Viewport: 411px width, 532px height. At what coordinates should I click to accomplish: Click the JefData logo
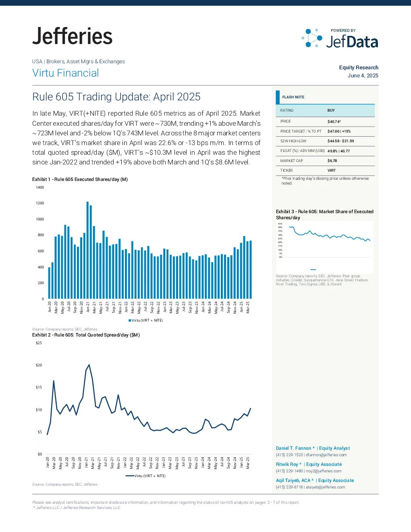click(340, 39)
